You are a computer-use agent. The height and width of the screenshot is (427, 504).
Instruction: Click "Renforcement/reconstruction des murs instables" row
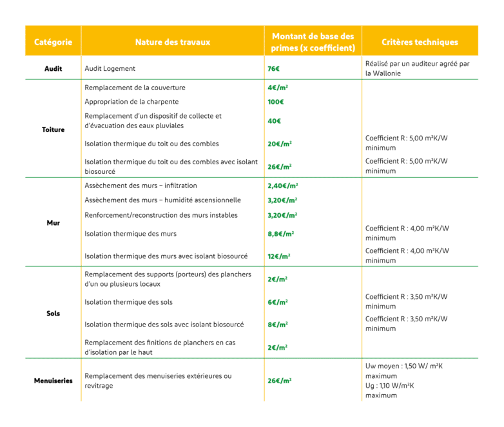tap(161, 214)
